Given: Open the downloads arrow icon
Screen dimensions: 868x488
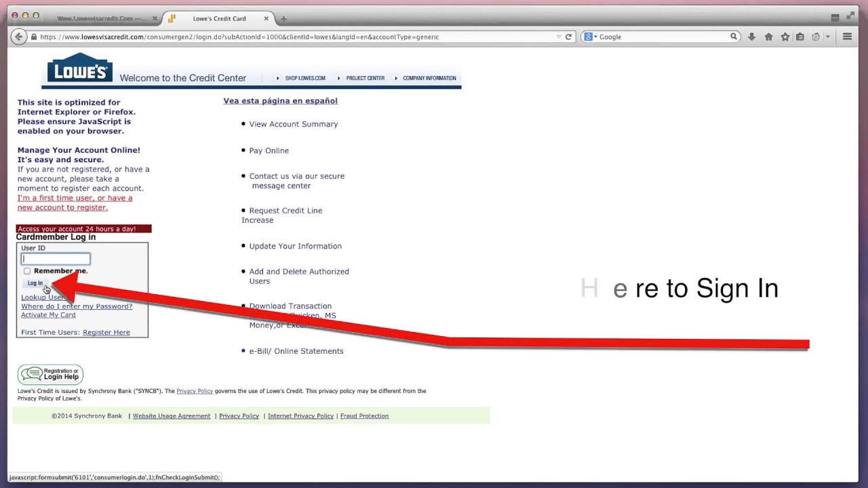Looking at the screenshot, I should point(751,37).
